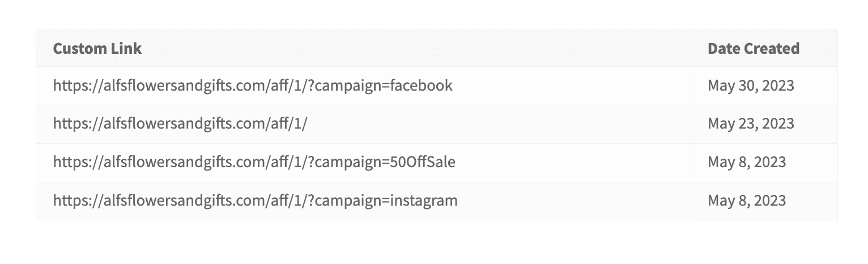Click the word Custom in the header
Viewport: 868px width, 264px height.
pos(76,49)
